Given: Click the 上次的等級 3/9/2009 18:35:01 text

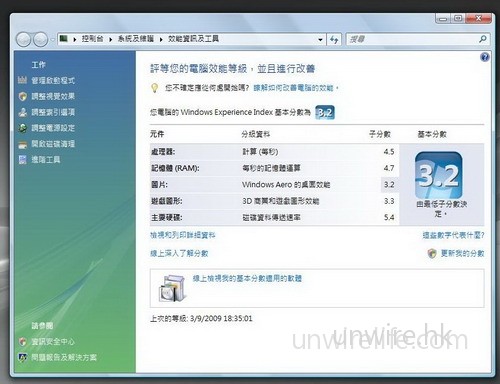Looking at the screenshot, I should [x=201, y=319].
